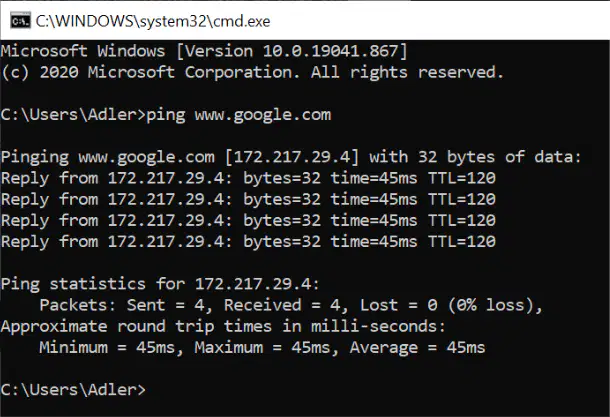Image resolution: width=610 pixels, height=417 pixels.
Task: Click 'TTL=120' on the last reply line
Action: click(x=462, y=242)
